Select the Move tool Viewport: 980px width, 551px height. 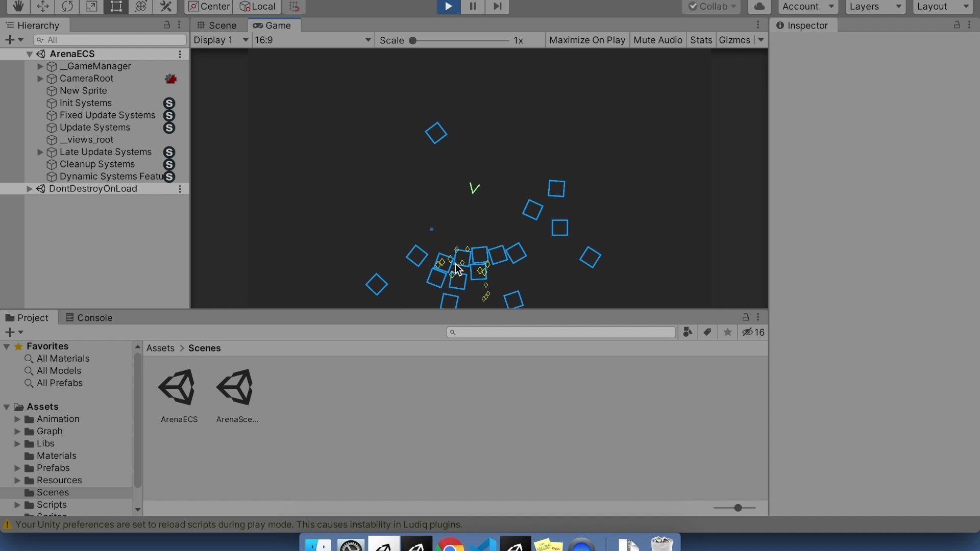(42, 6)
